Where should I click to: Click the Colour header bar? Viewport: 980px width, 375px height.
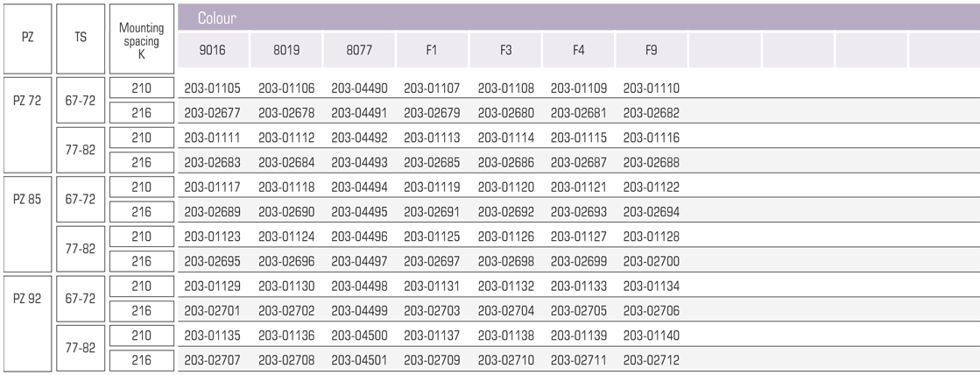[579, 18]
